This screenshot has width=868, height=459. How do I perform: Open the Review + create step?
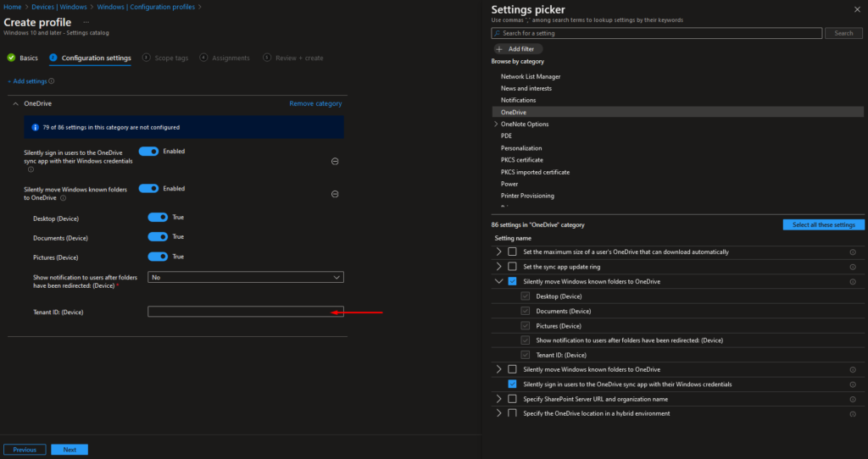point(293,58)
